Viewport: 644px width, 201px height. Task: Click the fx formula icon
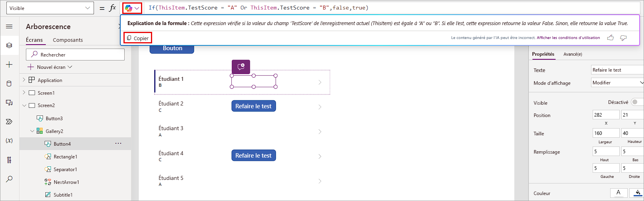coord(113,8)
